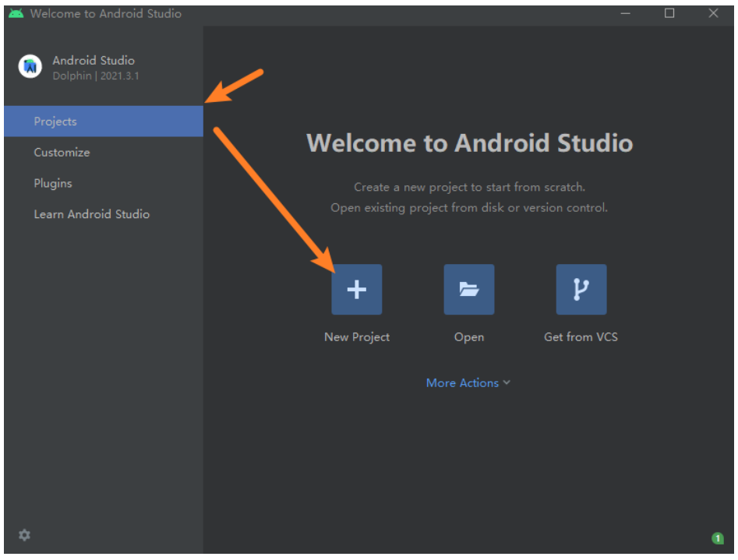Open the Learn Android Studio tab

tap(91, 214)
